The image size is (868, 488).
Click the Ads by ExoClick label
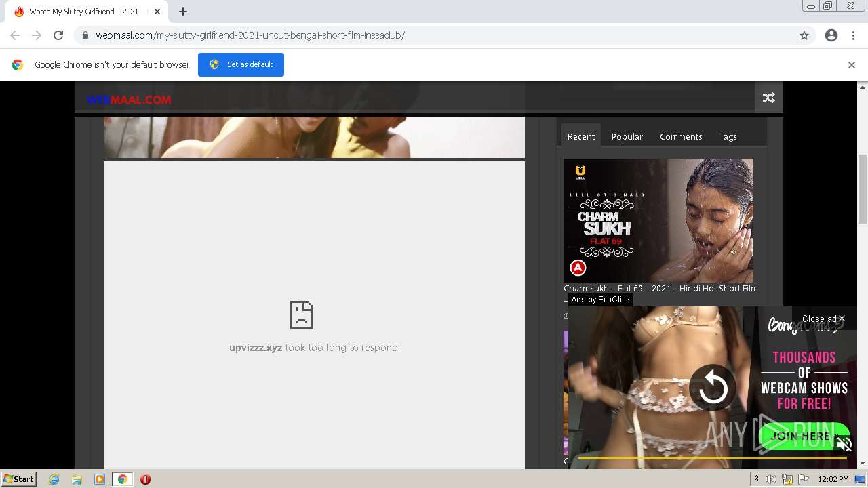coord(601,300)
